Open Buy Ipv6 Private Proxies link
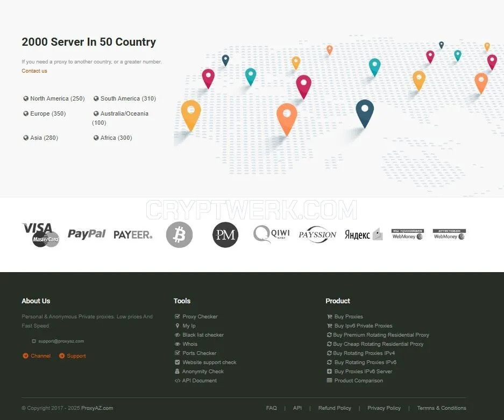Image resolution: width=504 pixels, height=420 pixels. (363, 326)
